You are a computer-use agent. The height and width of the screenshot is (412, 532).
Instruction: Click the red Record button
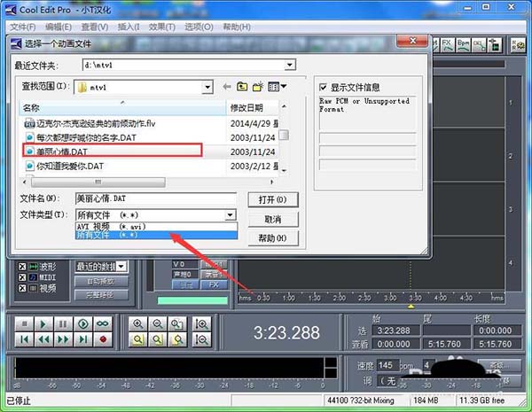(103, 339)
